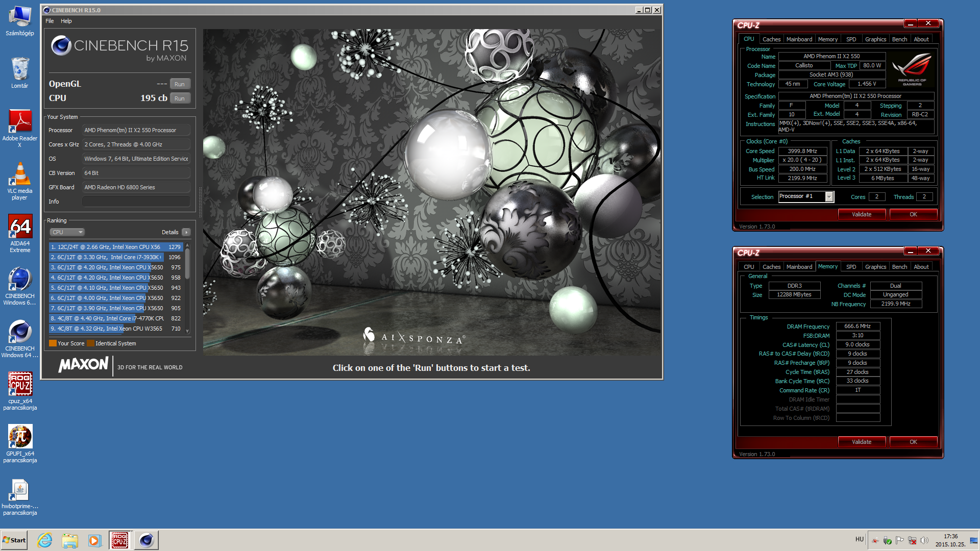Viewport: 980px width, 551px height.
Task: Run the CPU benchmark test
Action: click(179, 98)
